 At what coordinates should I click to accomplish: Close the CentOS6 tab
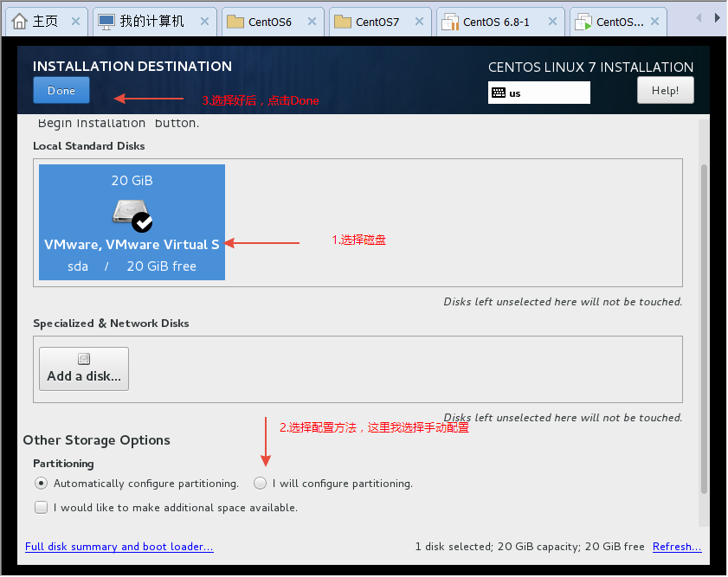[x=312, y=22]
